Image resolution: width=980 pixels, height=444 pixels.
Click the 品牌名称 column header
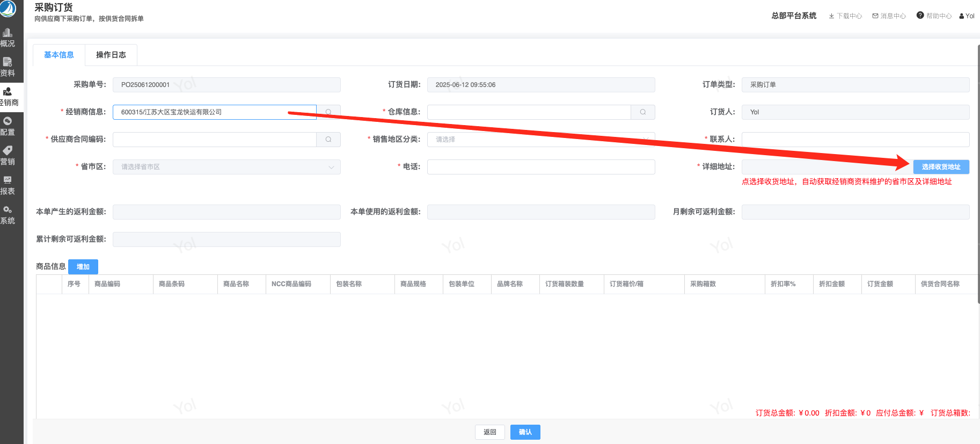(515, 284)
